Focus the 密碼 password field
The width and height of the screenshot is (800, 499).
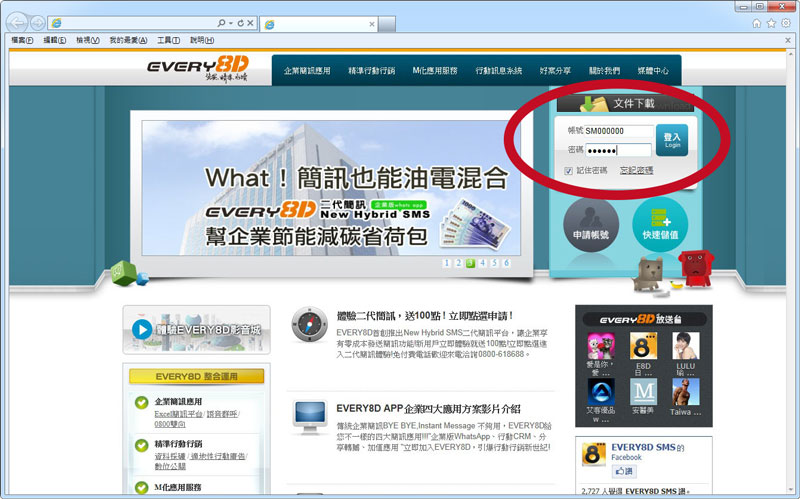pyautogui.click(x=618, y=150)
